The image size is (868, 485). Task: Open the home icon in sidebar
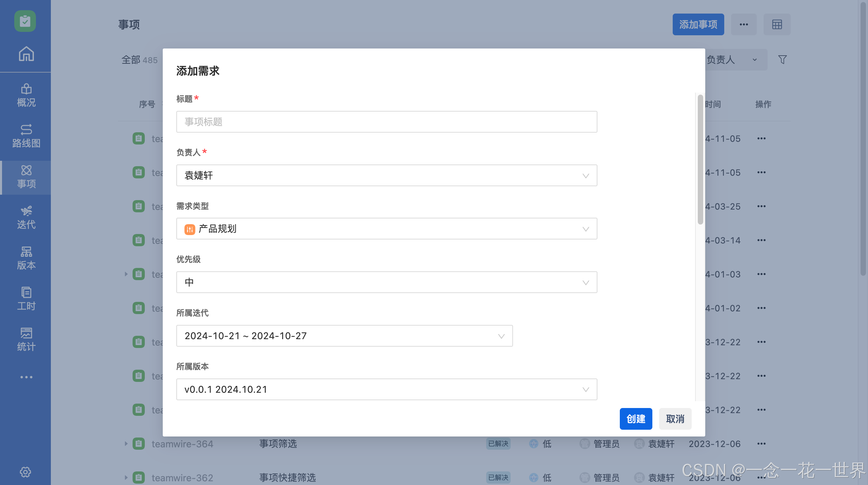[26, 54]
